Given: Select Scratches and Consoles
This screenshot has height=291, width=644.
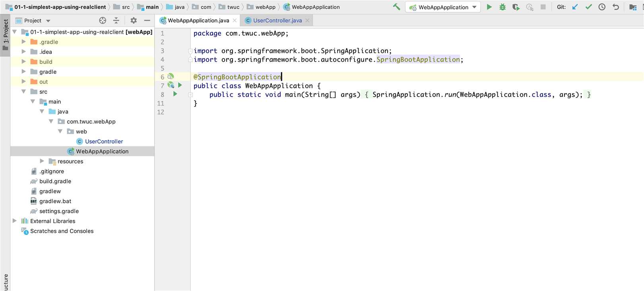Looking at the screenshot, I should pos(62,231).
